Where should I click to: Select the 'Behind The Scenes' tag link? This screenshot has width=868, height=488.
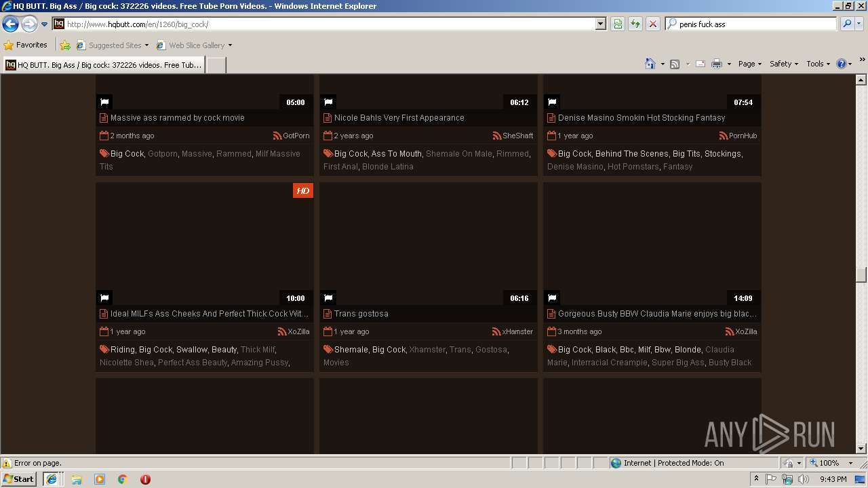(x=632, y=154)
